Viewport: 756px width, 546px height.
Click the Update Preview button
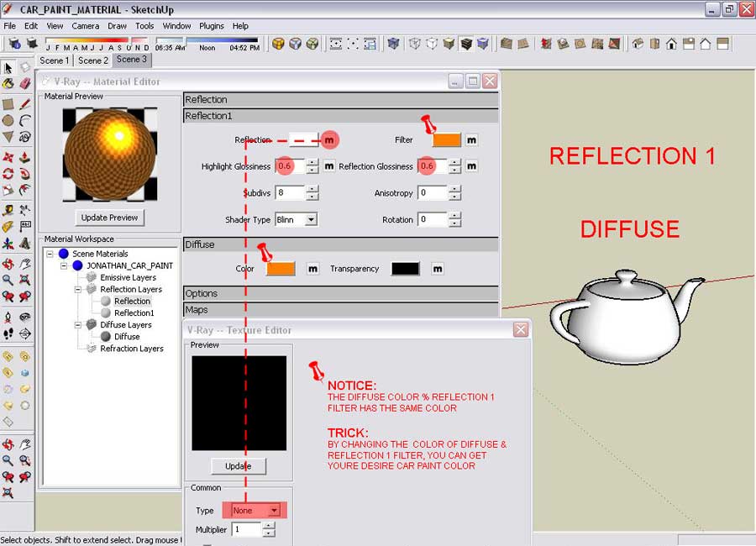tap(109, 218)
